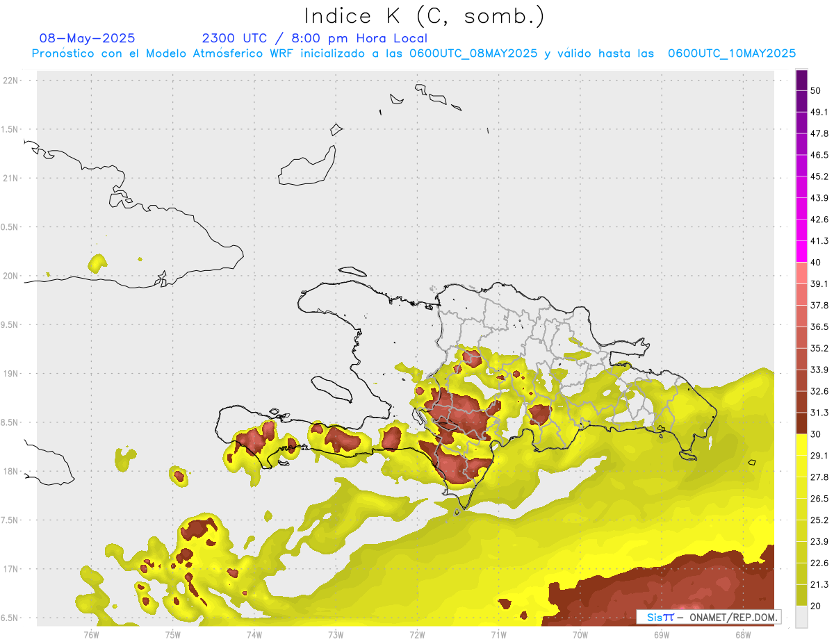Image resolution: width=834 pixels, height=644 pixels.
Task: Click the '6.5N' latitude label
Action: 10,618
